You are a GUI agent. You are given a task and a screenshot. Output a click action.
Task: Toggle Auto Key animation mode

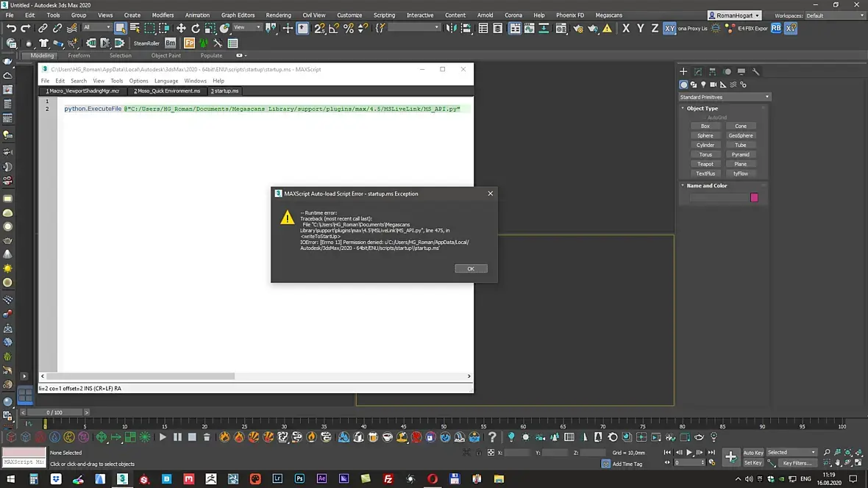(x=753, y=453)
